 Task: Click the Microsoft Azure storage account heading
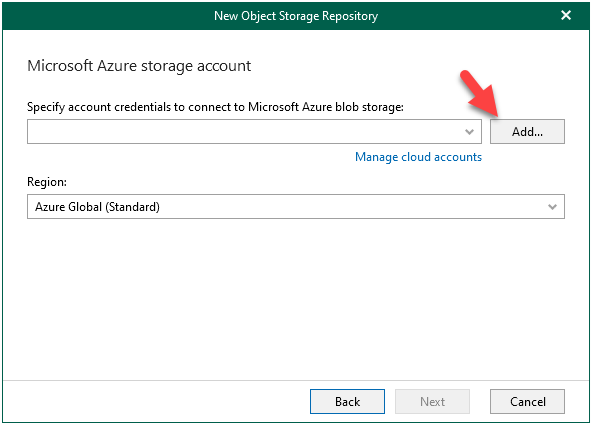coord(139,66)
